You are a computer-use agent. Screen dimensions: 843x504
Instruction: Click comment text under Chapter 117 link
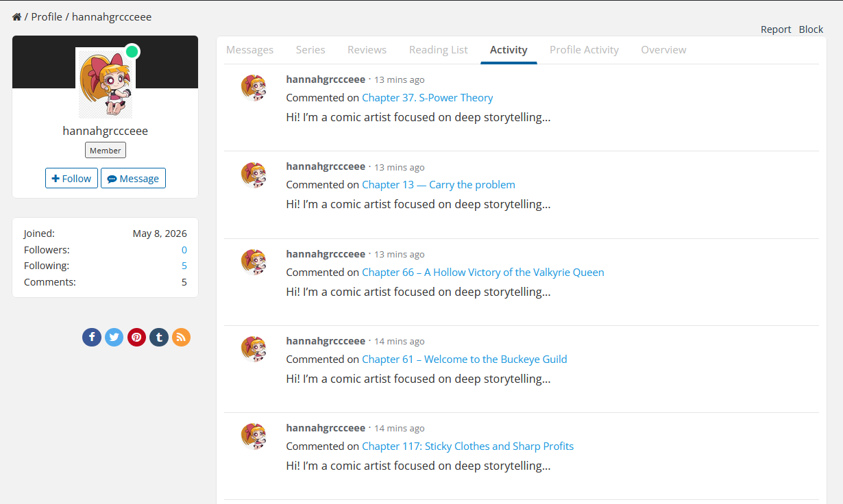click(x=418, y=466)
